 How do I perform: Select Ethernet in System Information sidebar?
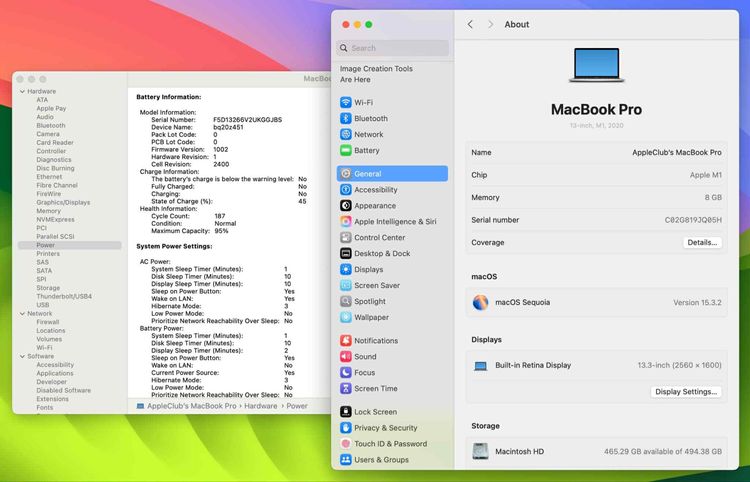(49, 177)
